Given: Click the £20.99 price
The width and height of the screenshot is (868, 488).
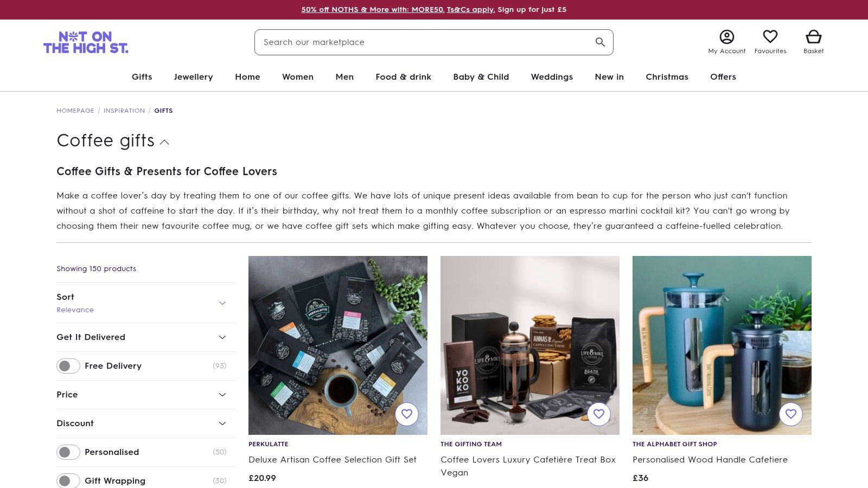Looking at the screenshot, I should point(262,478).
